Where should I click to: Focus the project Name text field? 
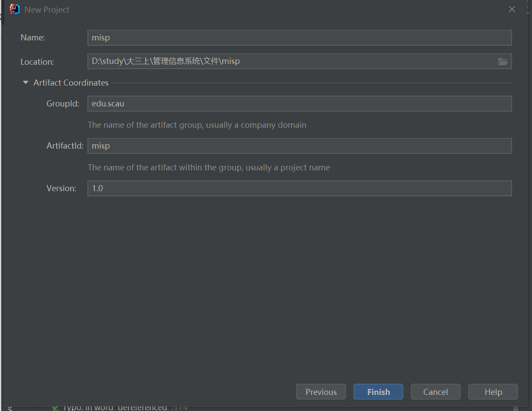point(299,38)
